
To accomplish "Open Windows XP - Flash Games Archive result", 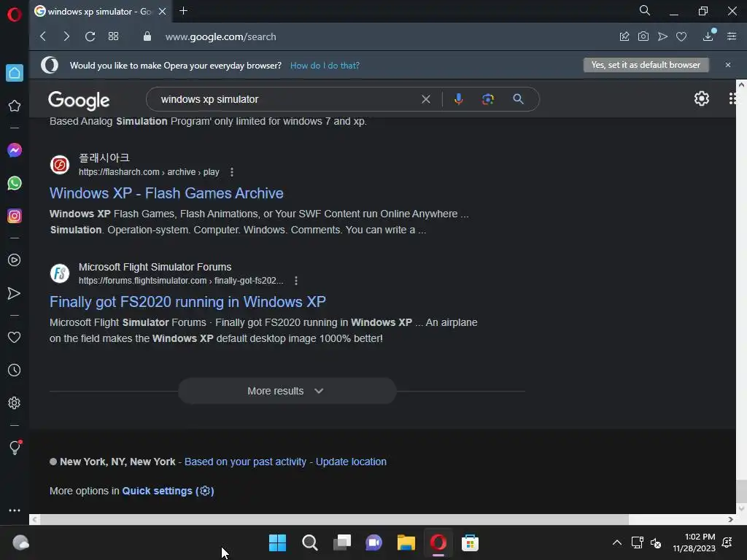I will point(166,192).
